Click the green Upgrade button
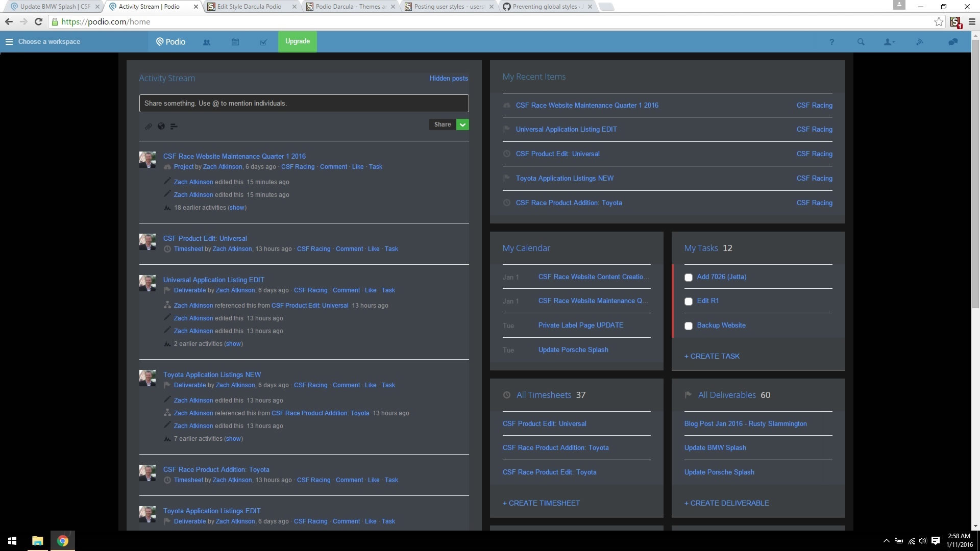The width and height of the screenshot is (980, 551). (x=297, y=41)
